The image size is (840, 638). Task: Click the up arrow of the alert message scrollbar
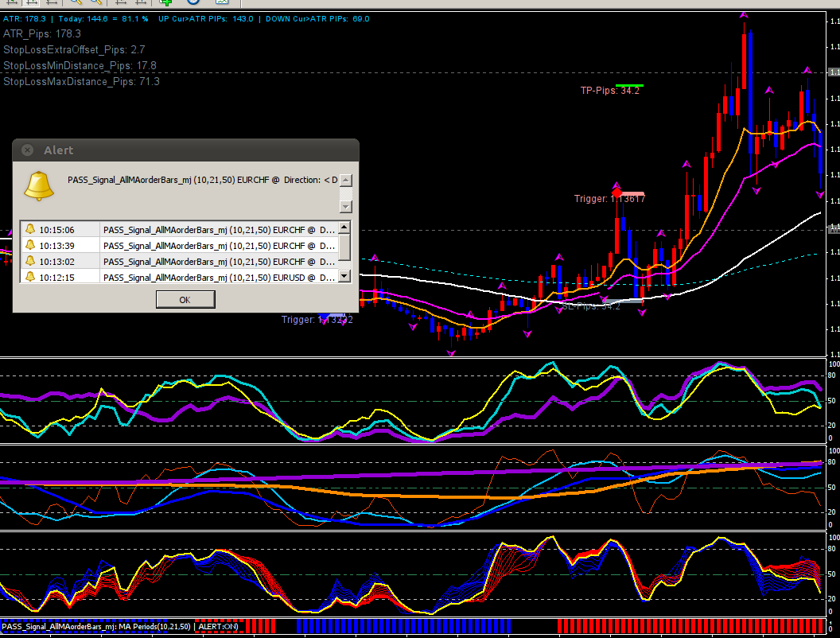pyautogui.click(x=346, y=180)
